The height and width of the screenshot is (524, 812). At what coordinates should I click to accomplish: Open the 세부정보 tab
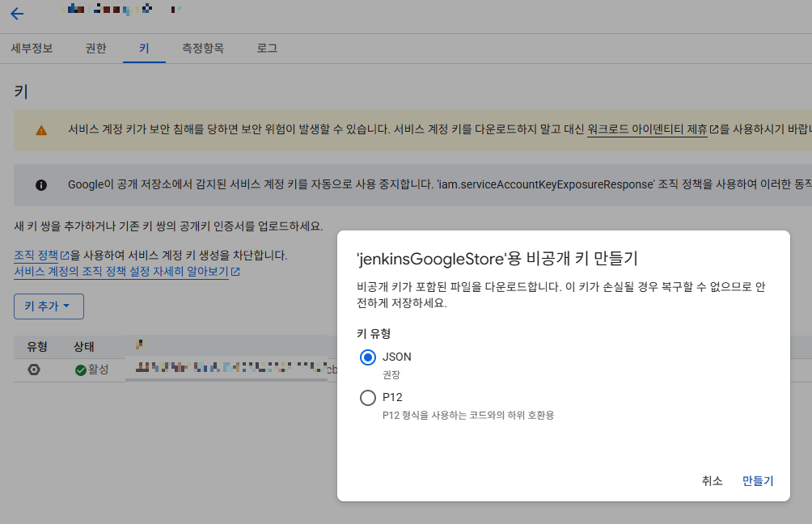pyautogui.click(x=32, y=49)
